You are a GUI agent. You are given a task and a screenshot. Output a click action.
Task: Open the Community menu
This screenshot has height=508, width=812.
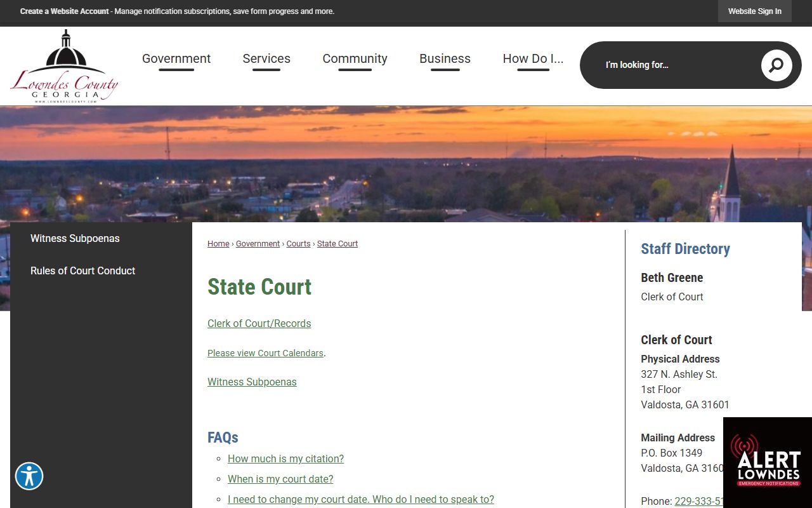click(355, 58)
